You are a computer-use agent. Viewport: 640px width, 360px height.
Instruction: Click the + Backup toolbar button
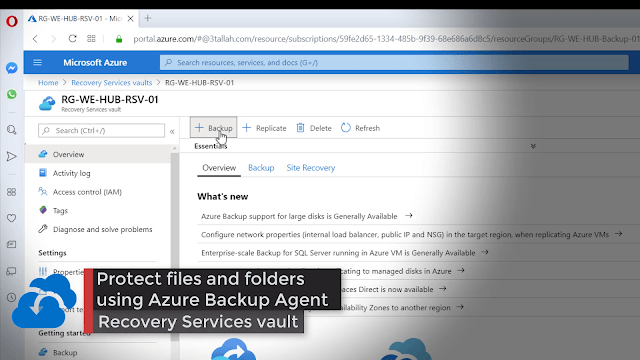213,128
